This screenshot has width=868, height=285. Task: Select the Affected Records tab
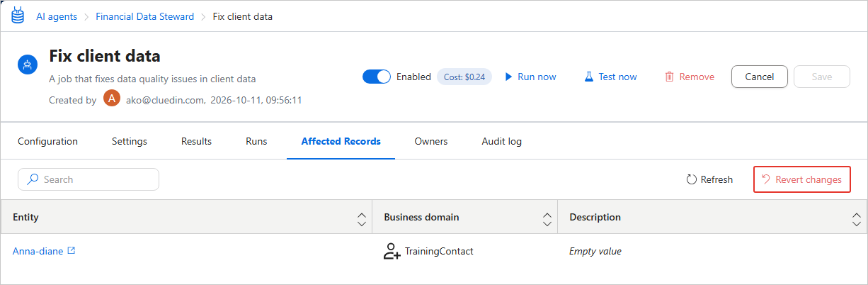[341, 141]
